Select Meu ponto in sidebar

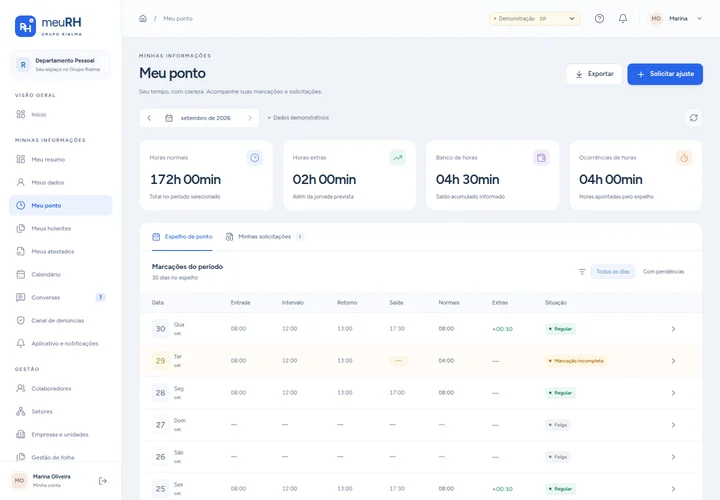tap(61, 205)
